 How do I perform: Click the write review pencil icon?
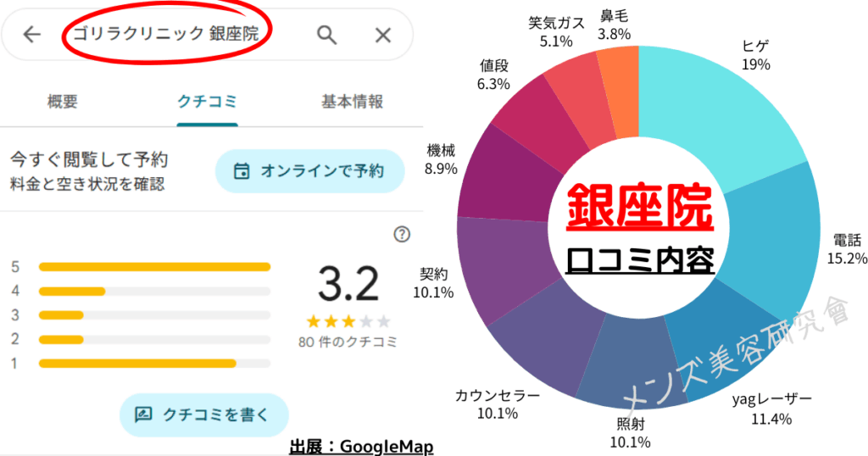[x=144, y=414]
